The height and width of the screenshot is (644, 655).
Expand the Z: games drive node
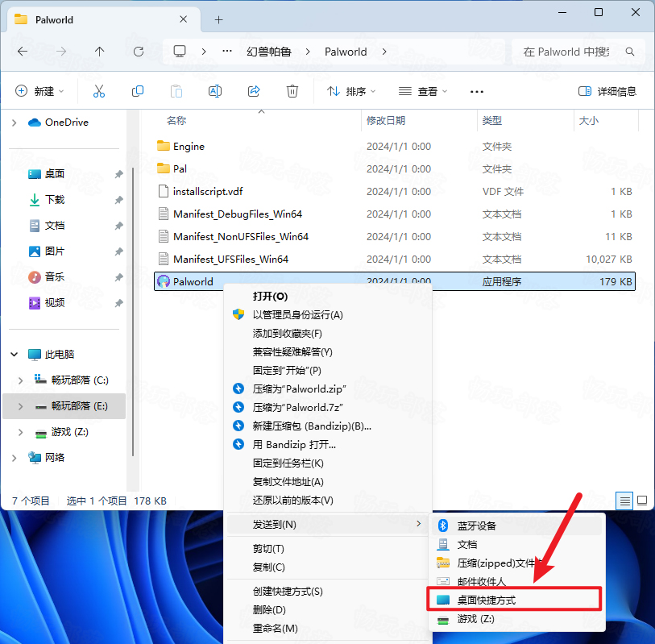click(20, 432)
